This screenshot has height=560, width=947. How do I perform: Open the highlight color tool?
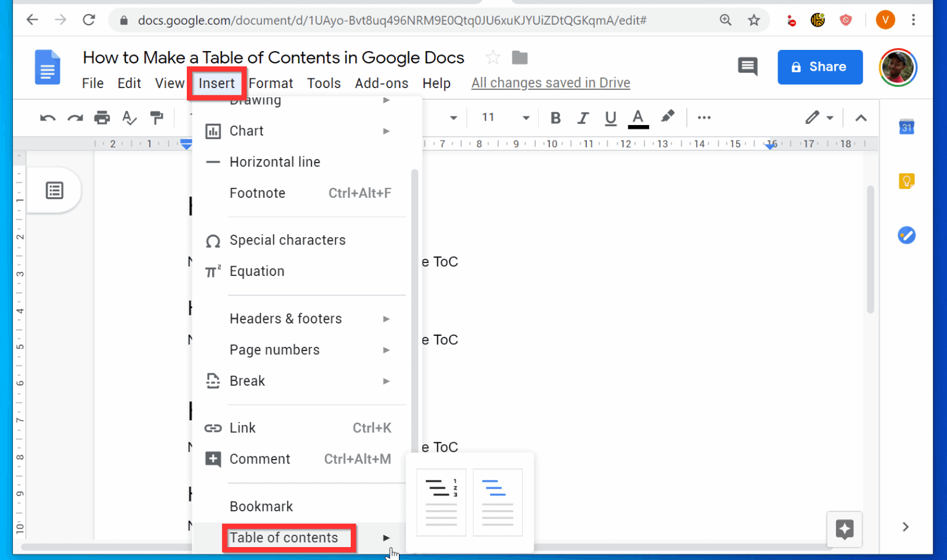[667, 117]
